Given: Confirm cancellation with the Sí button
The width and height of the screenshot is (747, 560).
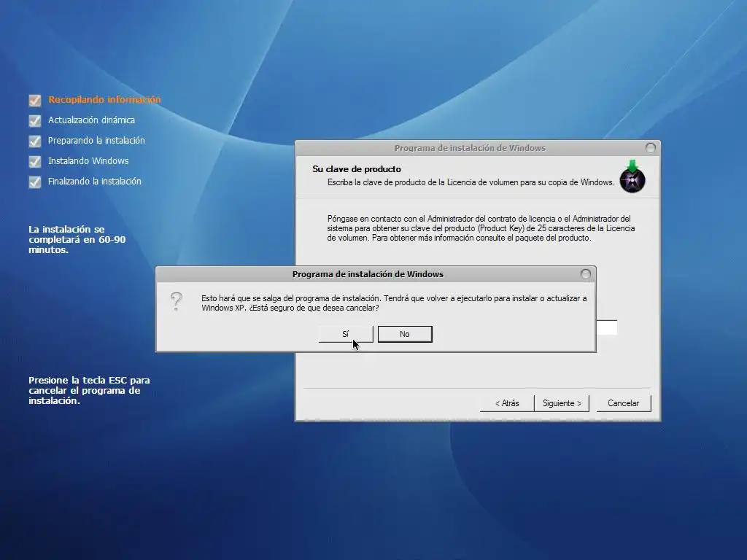Looking at the screenshot, I should tap(345, 334).
